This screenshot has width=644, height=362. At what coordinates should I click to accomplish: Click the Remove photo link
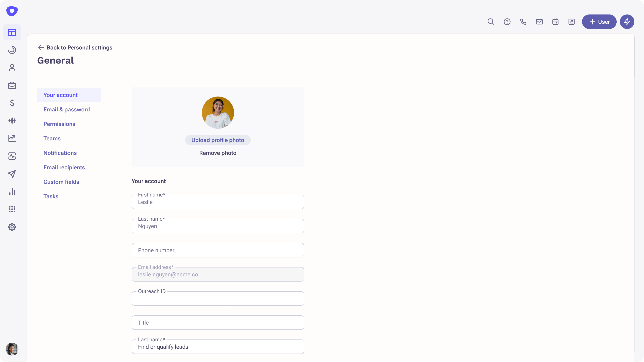click(218, 153)
